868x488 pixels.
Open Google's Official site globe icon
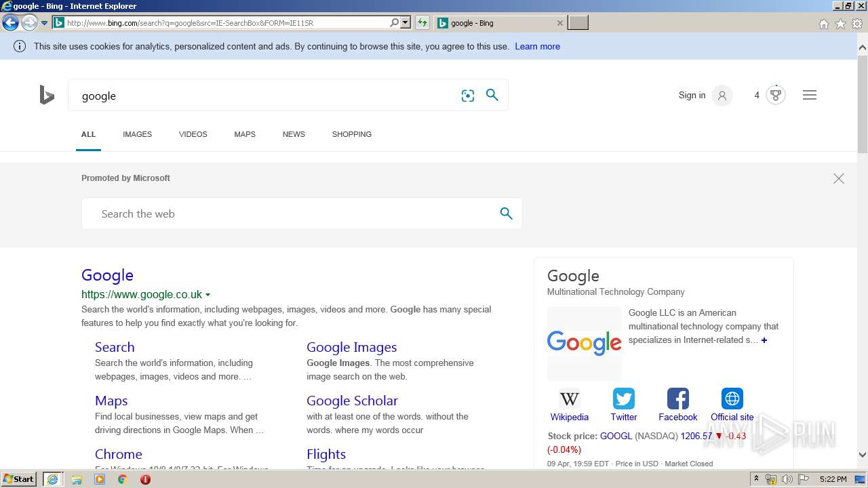tap(732, 398)
